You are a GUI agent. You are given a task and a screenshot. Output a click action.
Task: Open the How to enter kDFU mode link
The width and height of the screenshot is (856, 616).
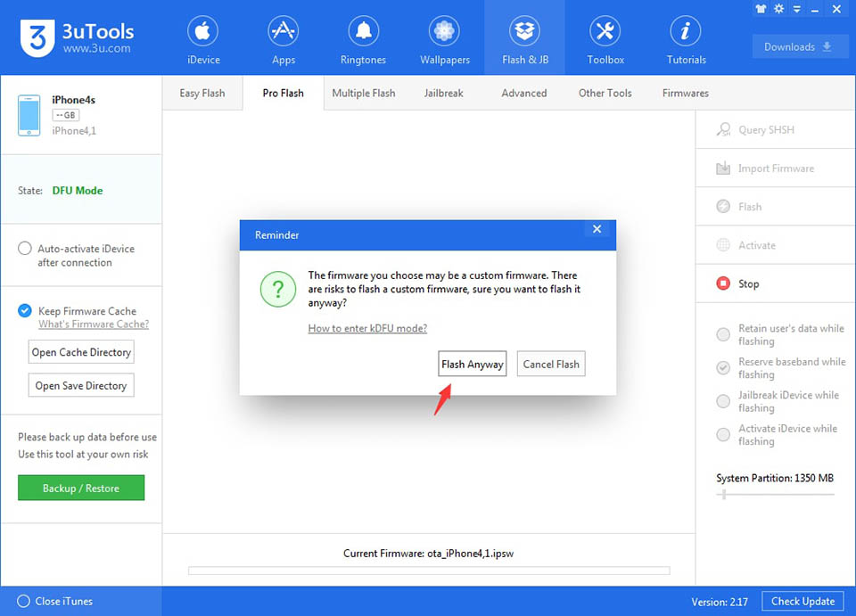click(x=367, y=328)
